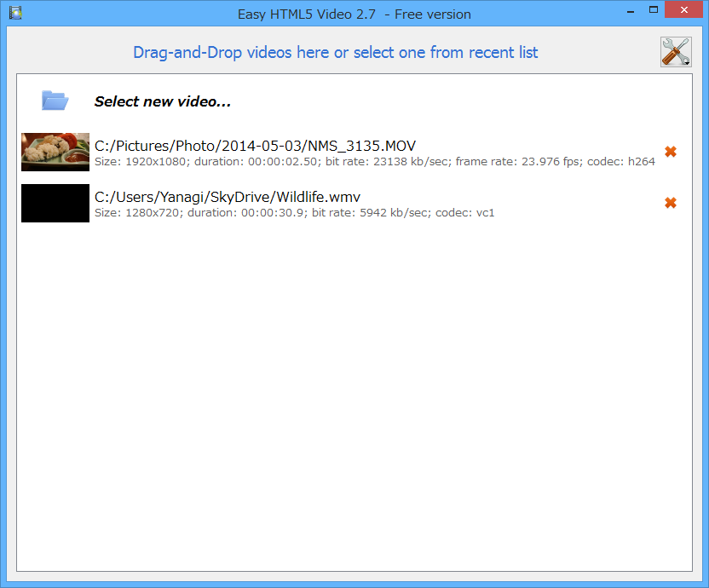709x588 pixels.
Task: Select the delete icon beside the sushi video
Action: (x=671, y=152)
